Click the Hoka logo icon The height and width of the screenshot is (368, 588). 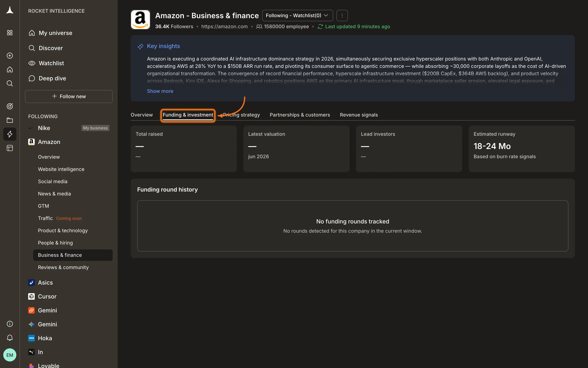click(x=31, y=338)
